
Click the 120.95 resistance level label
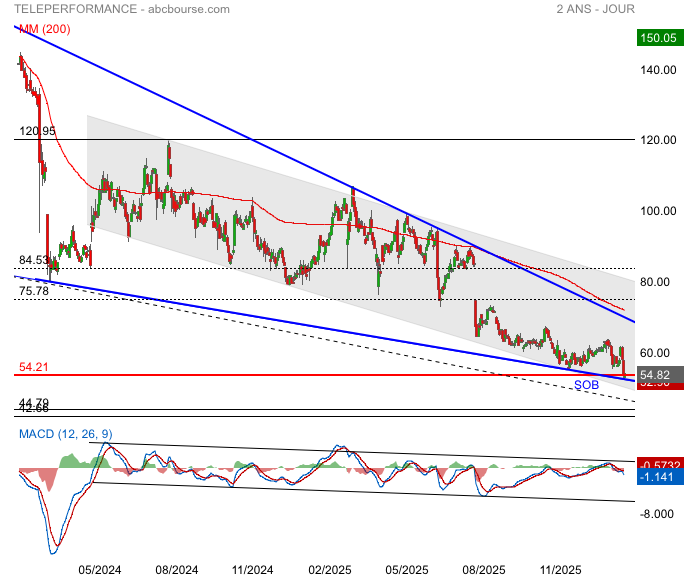(38, 131)
